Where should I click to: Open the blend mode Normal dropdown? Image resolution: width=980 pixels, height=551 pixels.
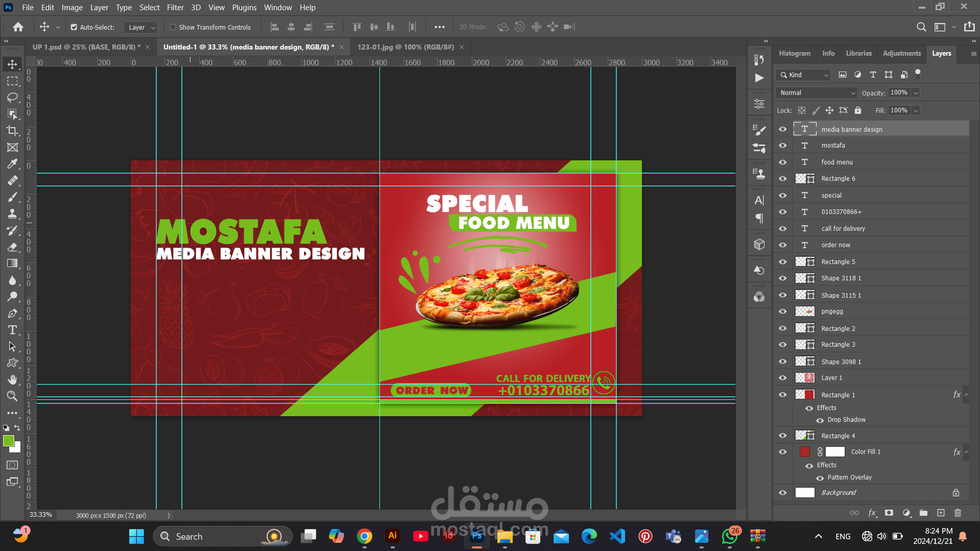coord(816,92)
